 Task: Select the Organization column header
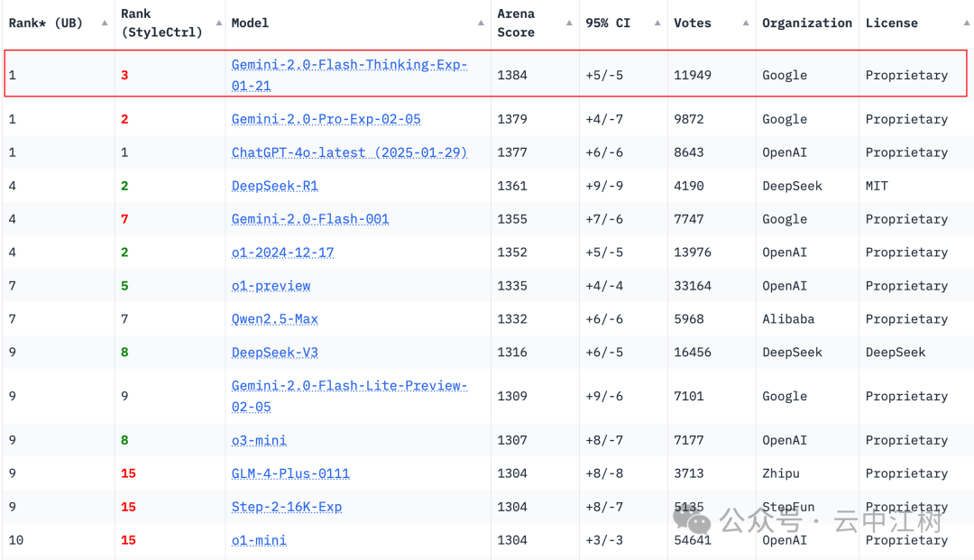pyautogui.click(x=806, y=23)
